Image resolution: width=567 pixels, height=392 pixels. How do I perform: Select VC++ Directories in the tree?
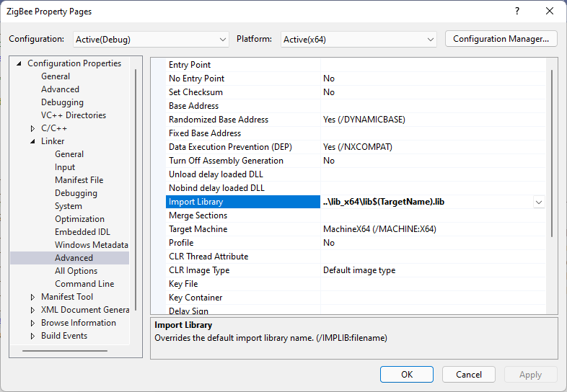(74, 115)
